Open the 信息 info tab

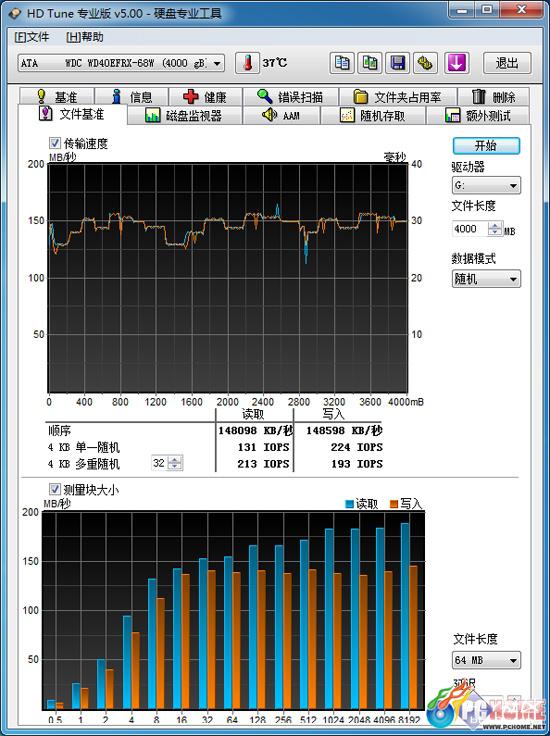click(132, 97)
